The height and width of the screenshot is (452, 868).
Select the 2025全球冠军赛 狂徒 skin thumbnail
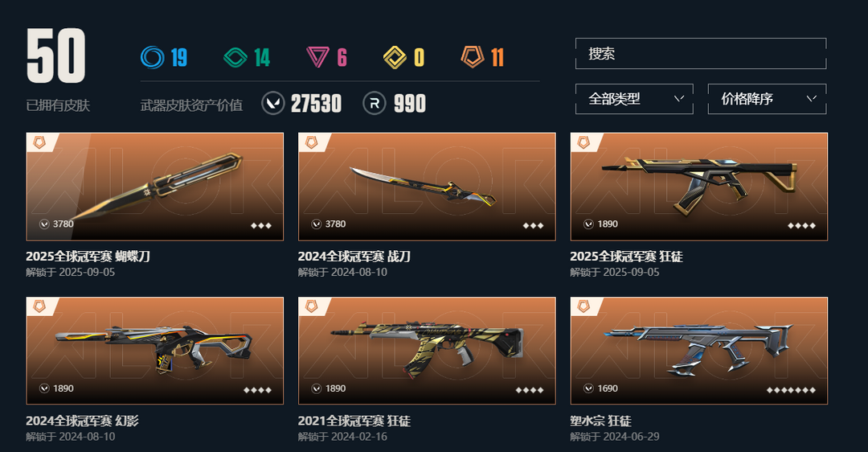point(699,187)
